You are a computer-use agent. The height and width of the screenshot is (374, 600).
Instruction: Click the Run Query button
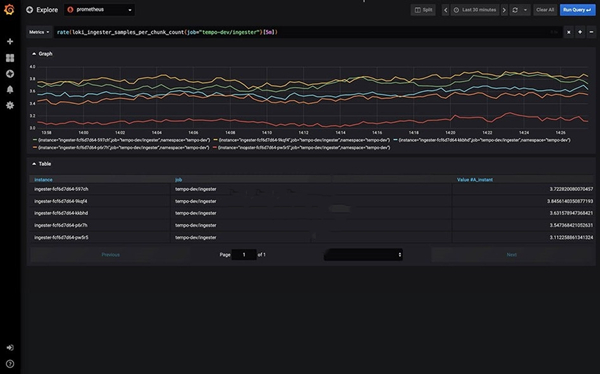[577, 10]
